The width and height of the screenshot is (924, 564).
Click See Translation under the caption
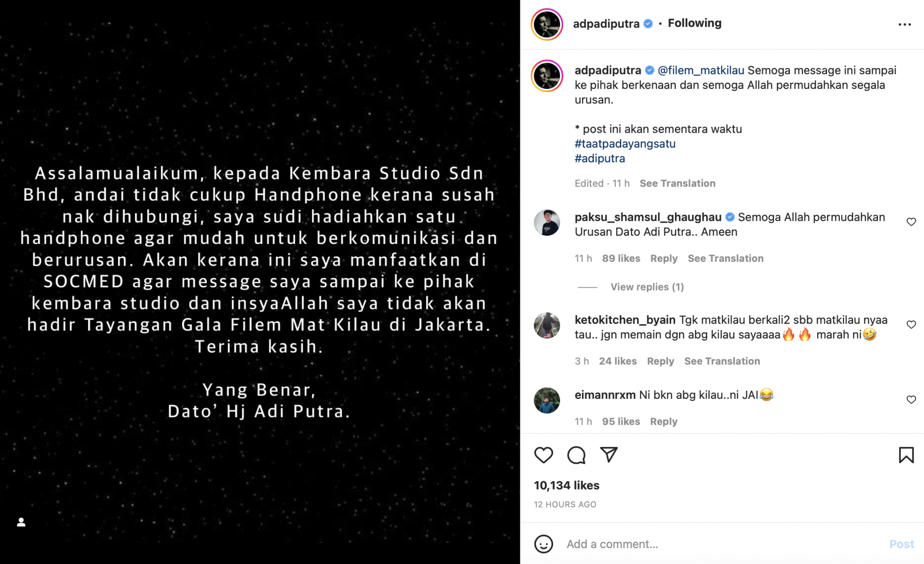click(677, 183)
